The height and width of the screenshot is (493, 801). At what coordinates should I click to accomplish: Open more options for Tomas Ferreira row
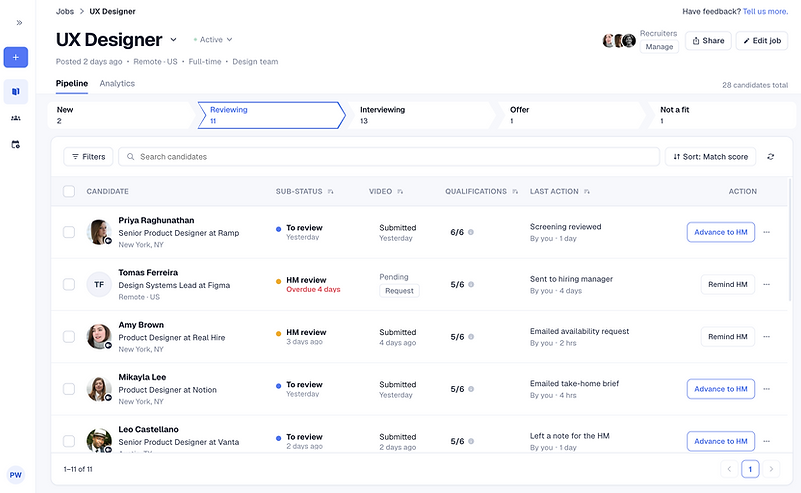point(766,285)
